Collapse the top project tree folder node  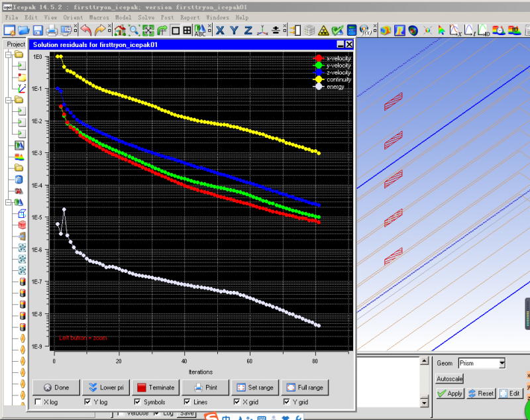pyautogui.click(x=8, y=56)
